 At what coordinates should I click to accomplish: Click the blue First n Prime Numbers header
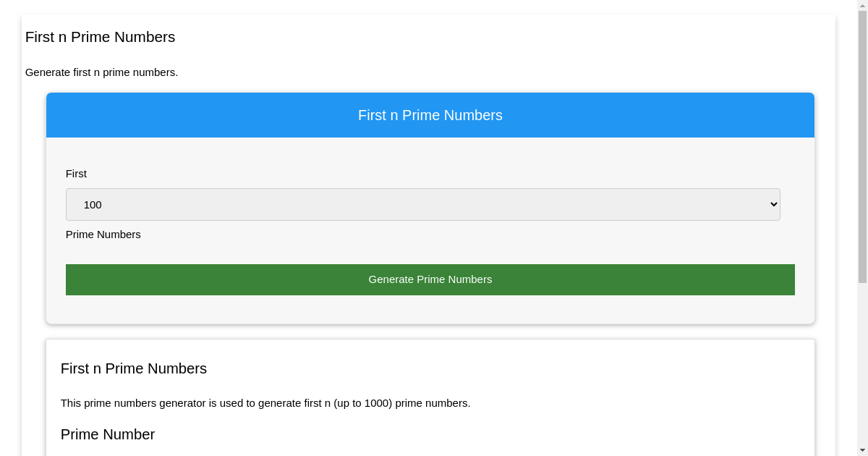click(x=430, y=115)
